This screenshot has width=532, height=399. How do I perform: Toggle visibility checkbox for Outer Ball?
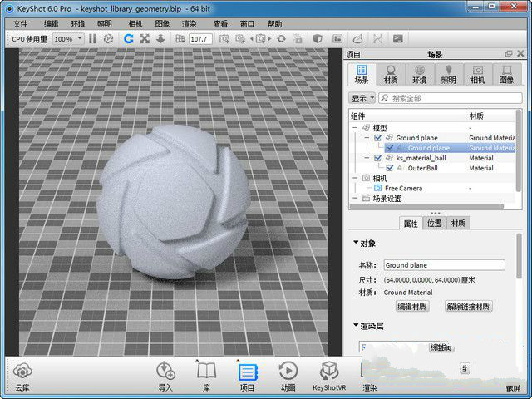pos(390,167)
